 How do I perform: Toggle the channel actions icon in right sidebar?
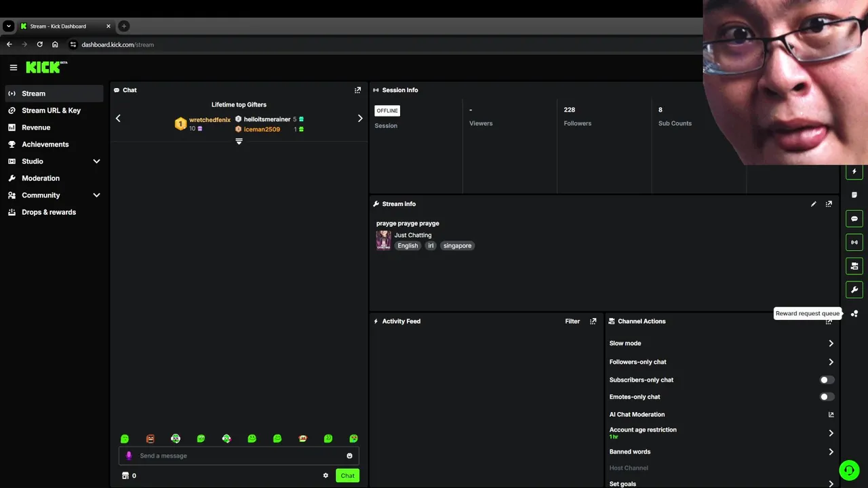pos(854,266)
